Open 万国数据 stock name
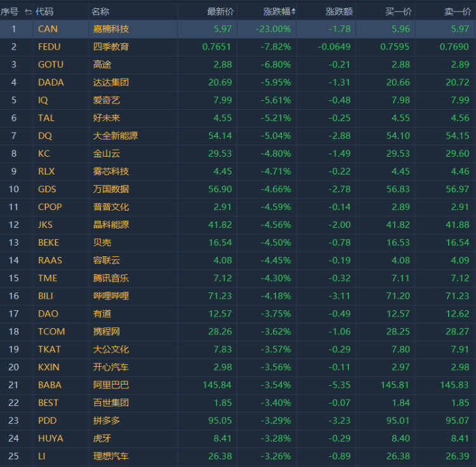The width and height of the screenshot is (476, 467). coord(111,189)
